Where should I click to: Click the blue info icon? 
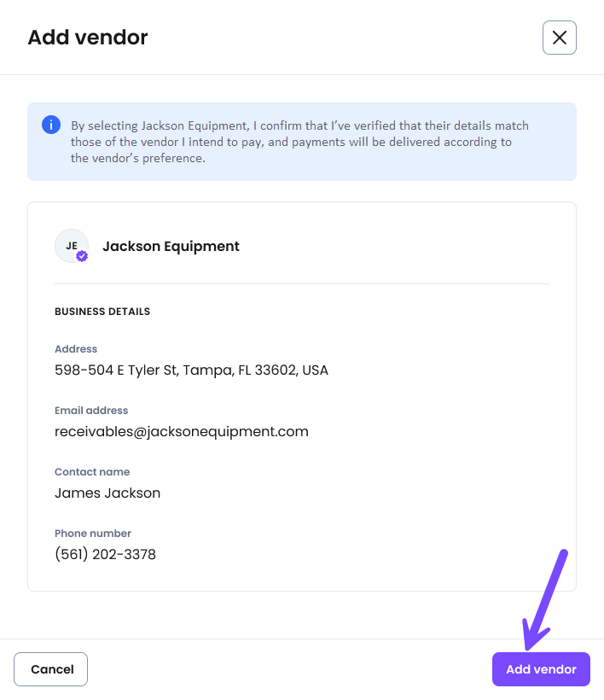pos(51,125)
